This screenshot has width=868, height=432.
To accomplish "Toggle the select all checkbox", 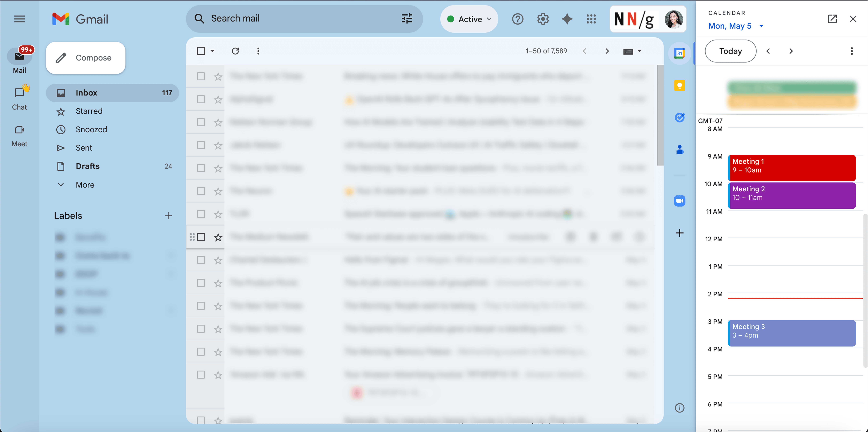I will tap(201, 51).
